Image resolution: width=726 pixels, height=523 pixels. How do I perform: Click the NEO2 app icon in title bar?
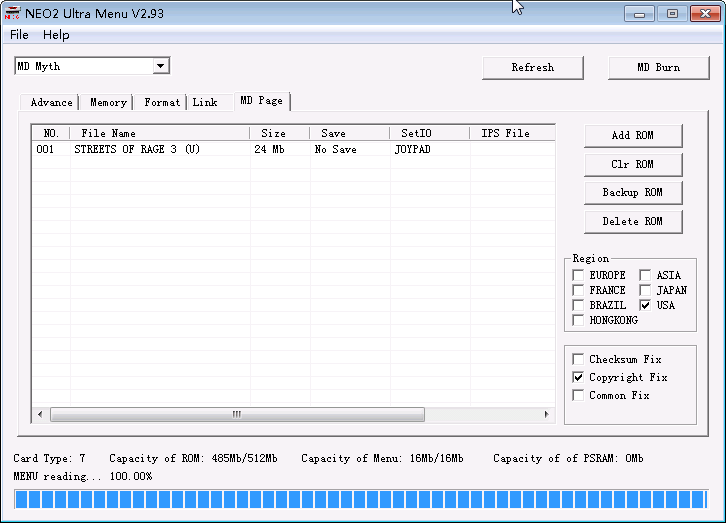point(14,13)
